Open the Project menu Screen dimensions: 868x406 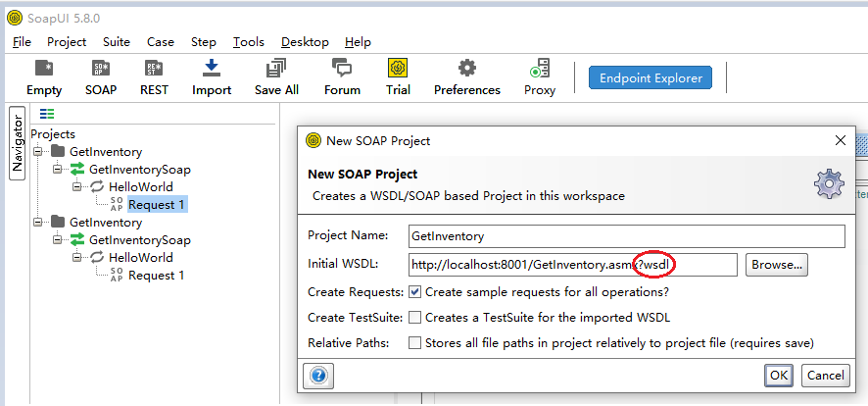pyautogui.click(x=67, y=42)
